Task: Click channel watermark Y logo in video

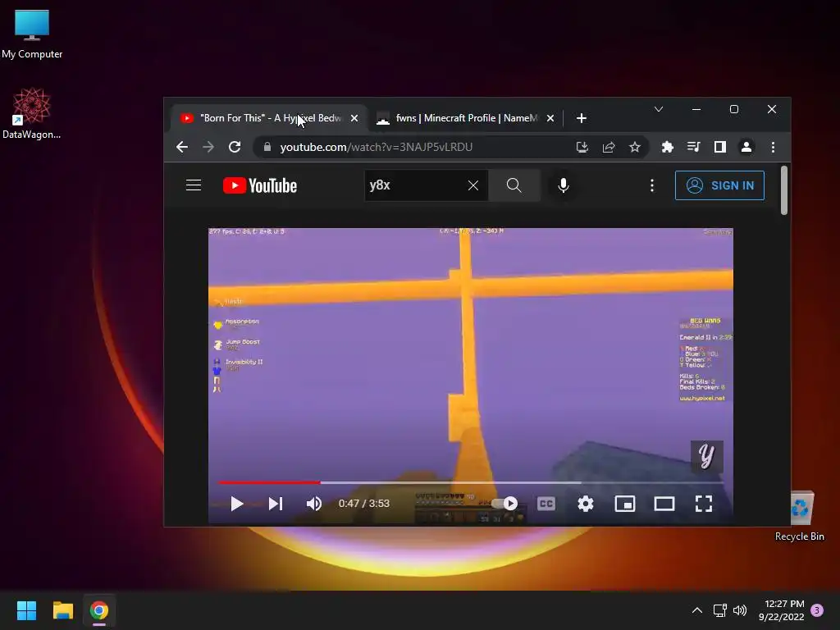Action: click(706, 456)
